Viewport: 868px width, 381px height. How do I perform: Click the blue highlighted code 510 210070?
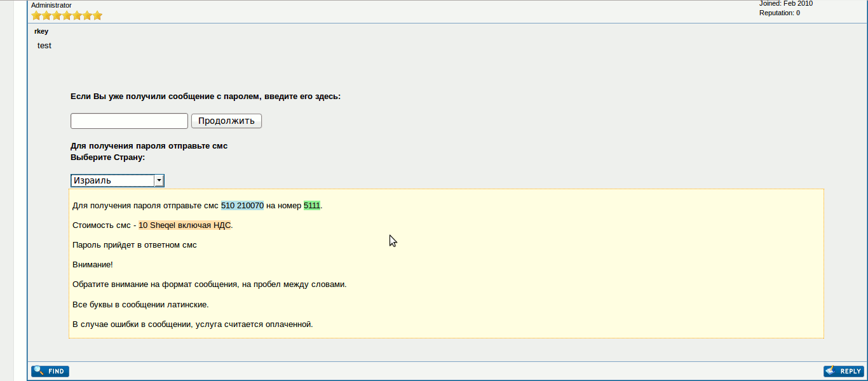(242, 206)
